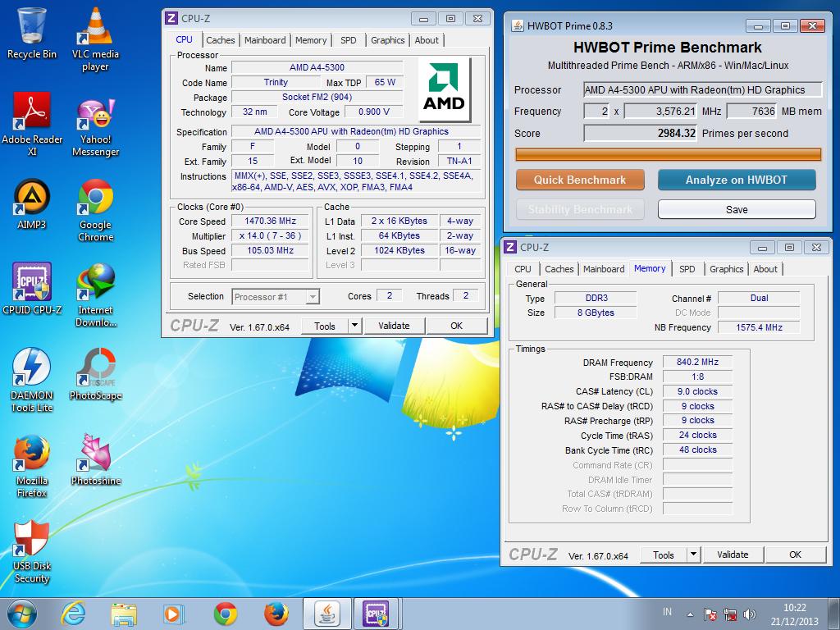The height and width of the screenshot is (630, 840).
Task: Click HWBOT Processor name field
Action: (x=702, y=90)
